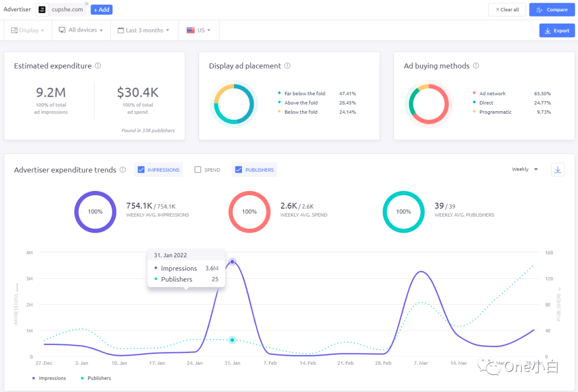Click the calendar icon in date range filter
The height and width of the screenshot is (392, 578).
(121, 30)
